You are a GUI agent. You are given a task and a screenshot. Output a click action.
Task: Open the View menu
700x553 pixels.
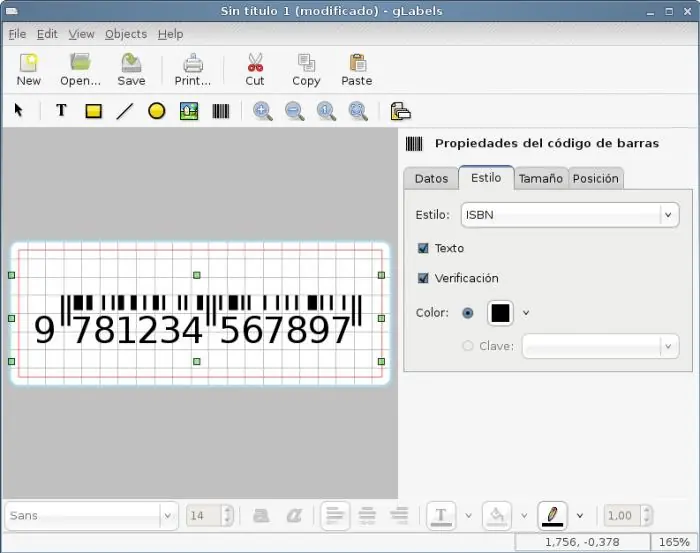coord(81,34)
